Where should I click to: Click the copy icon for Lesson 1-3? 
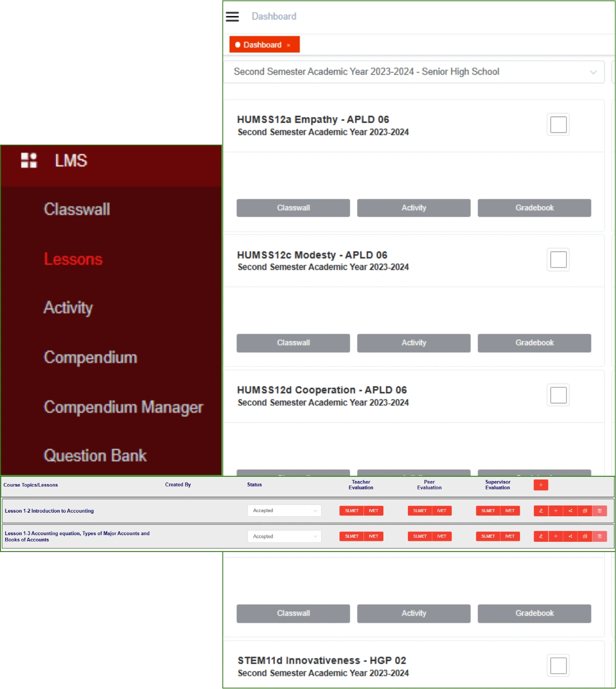coord(585,536)
